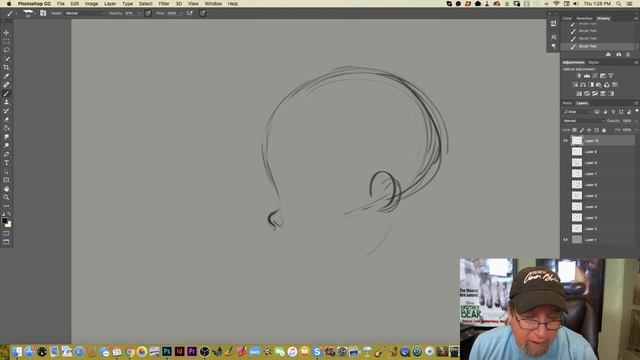Screen dimensions: 640x360
Task: Open the Layer menu
Action: tap(110, 4)
